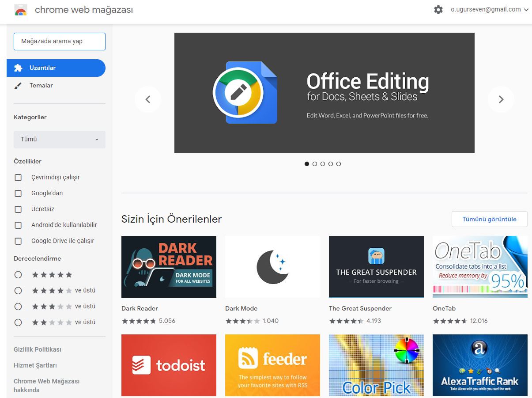Go to next carousel slide arrow
This screenshot has height=398, width=532.
tap(501, 99)
